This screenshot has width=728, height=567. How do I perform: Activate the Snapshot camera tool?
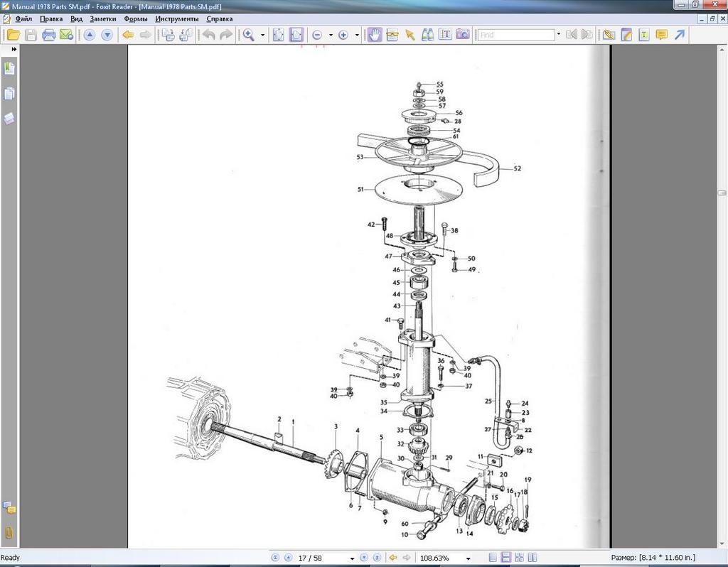tap(463, 34)
